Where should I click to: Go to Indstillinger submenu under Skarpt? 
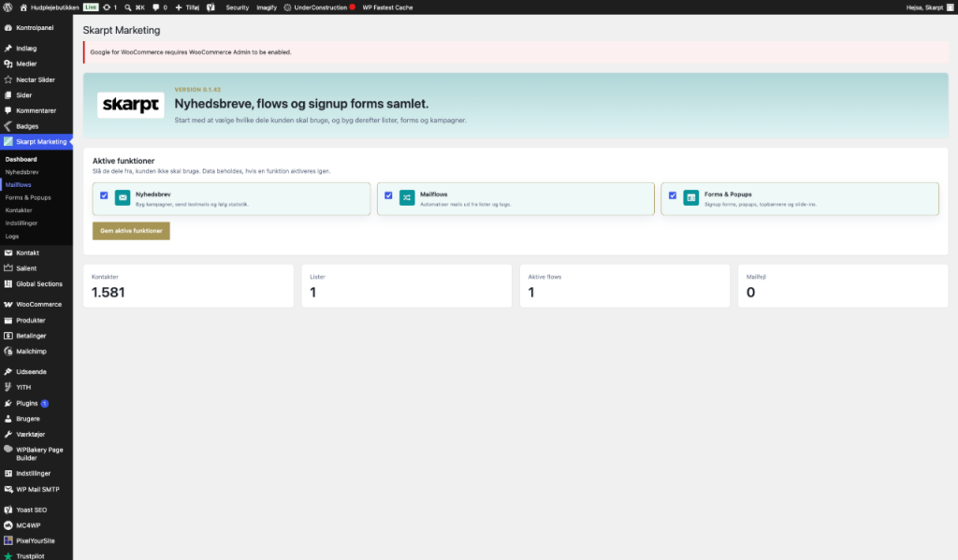pyautogui.click(x=22, y=223)
